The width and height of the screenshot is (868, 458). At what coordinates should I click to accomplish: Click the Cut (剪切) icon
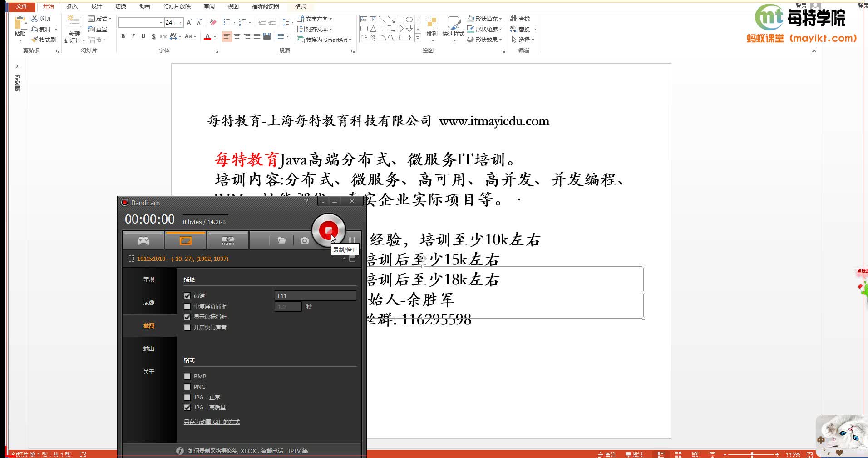[x=35, y=19]
